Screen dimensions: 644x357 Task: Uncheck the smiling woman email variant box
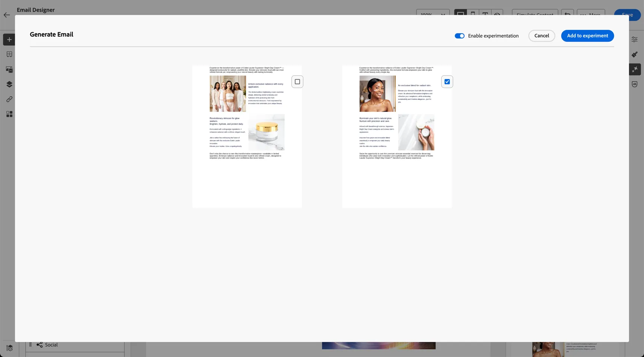447,82
